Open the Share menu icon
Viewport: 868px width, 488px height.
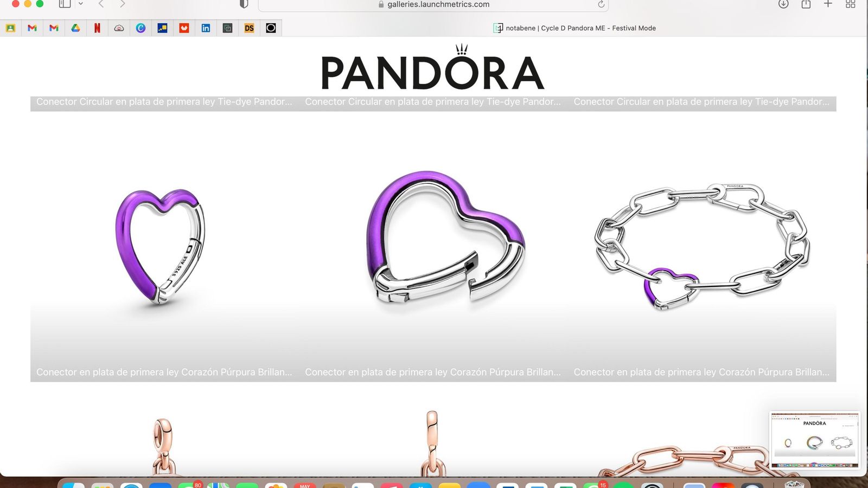(x=806, y=4)
